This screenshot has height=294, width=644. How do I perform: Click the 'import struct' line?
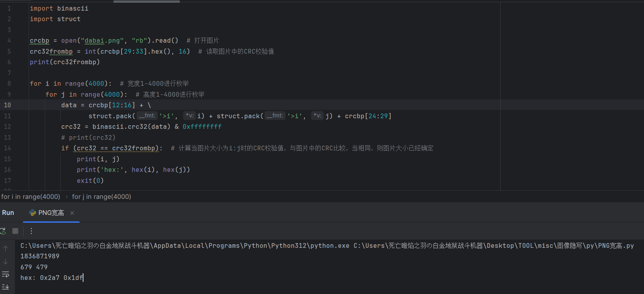tap(55, 19)
